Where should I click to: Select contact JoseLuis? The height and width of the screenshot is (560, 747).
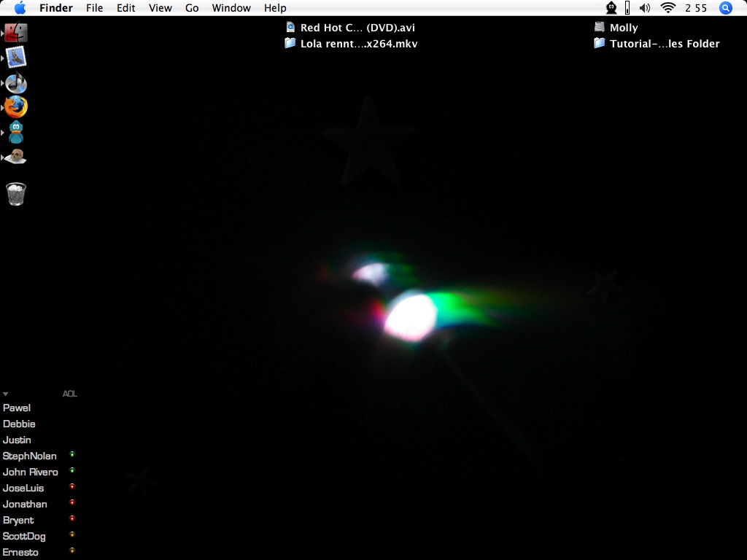[x=23, y=488]
